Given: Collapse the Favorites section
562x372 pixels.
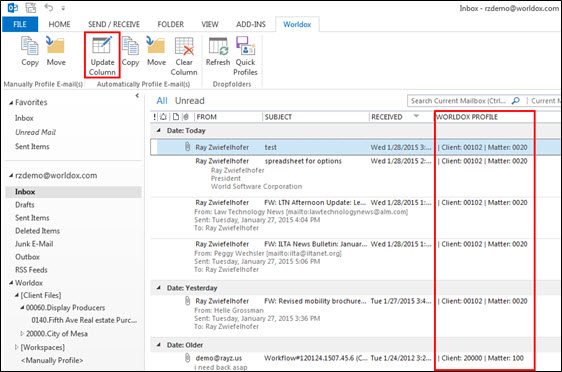Looking at the screenshot, I should coord(11,103).
